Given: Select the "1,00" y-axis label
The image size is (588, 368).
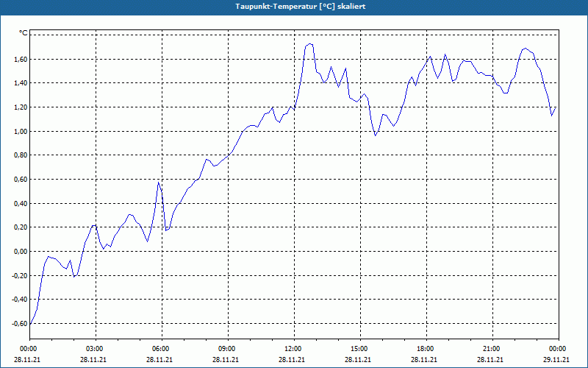Looking at the screenshot, I should (x=21, y=131).
